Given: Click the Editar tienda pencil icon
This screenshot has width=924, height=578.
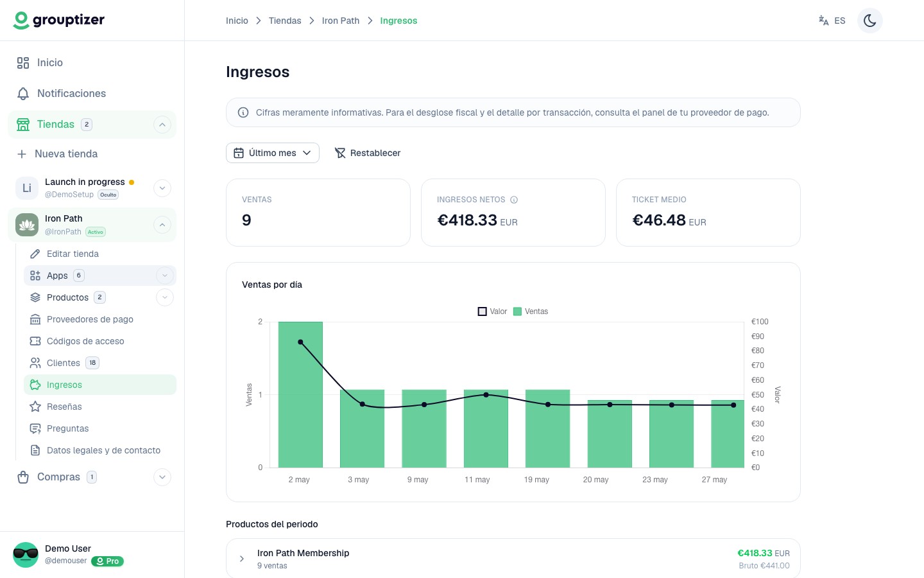Looking at the screenshot, I should 35,254.
